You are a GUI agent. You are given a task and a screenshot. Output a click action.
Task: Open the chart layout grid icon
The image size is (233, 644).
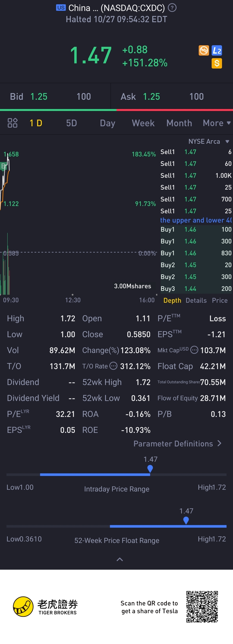(x=13, y=123)
